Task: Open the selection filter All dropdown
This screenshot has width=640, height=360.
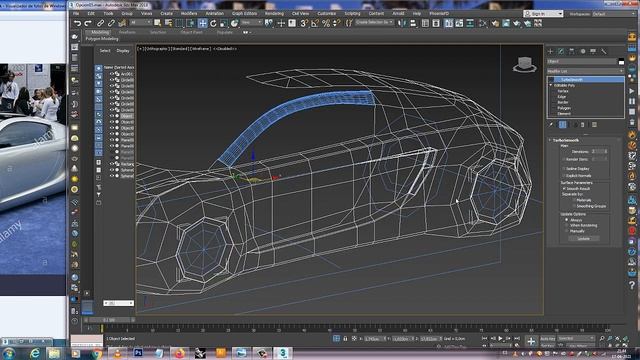Action: (140, 23)
